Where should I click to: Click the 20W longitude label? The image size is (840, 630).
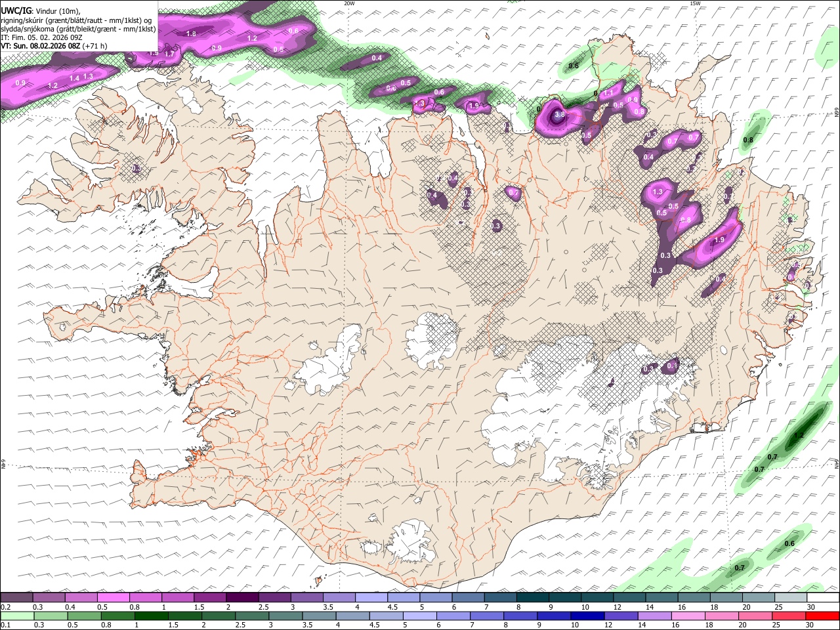pos(349,3)
